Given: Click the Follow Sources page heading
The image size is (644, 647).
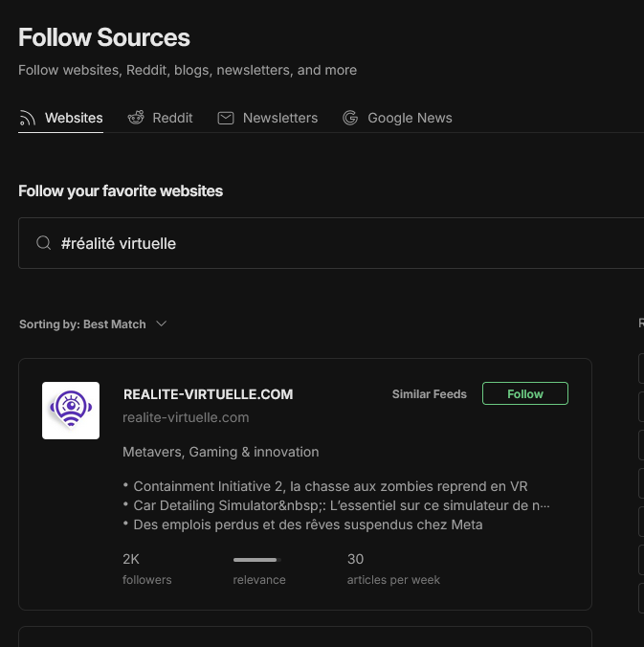Looking at the screenshot, I should click(x=104, y=37).
